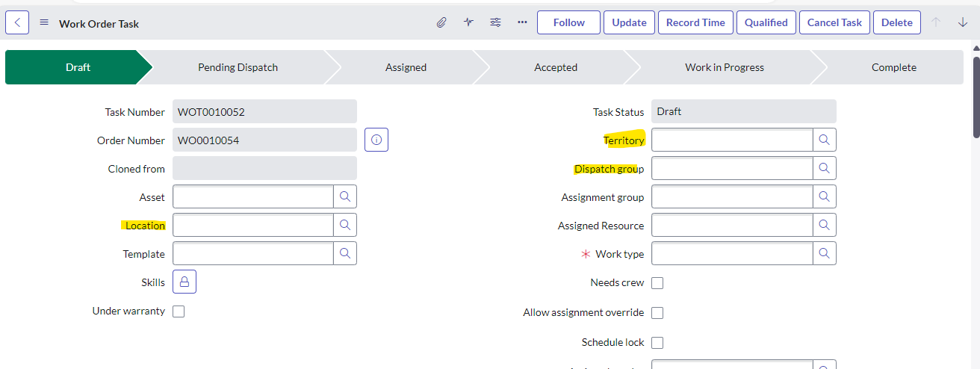This screenshot has width=980, height=369.
Task: Select the Draft stage
Action: tap(78, 67)
